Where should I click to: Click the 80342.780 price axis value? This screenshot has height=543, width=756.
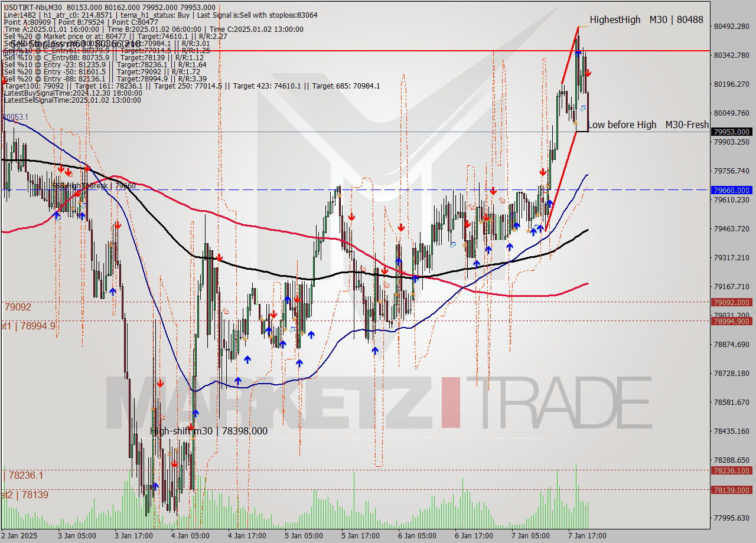(731, 55)
